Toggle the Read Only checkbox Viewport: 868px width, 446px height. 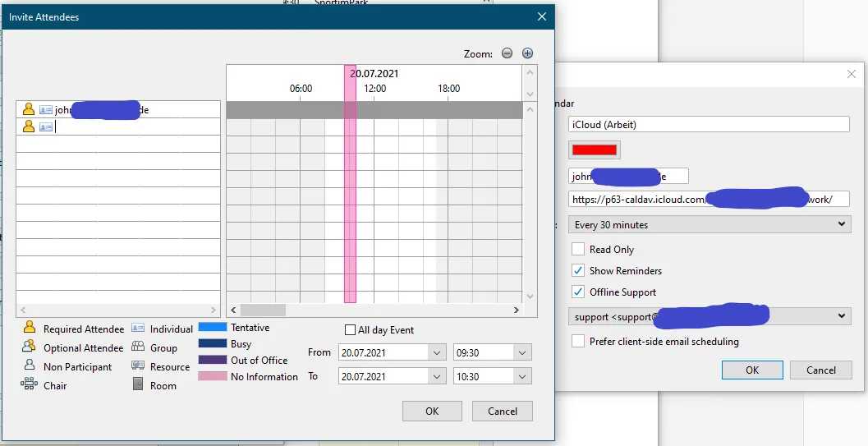(578, 249)
